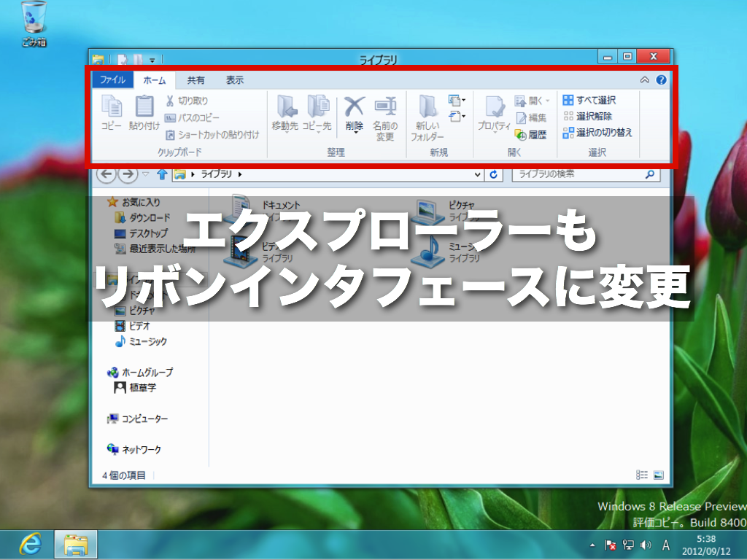Open ミュージック (Music) in sidebar tree
This screenshot has height=560, width=747.
(141, 341)
